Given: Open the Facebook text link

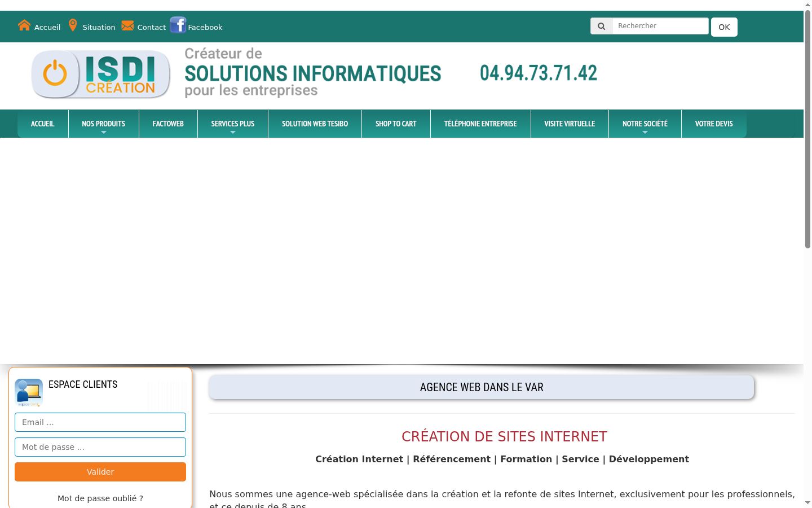Looking at the screenshot, I should coord(205,27).
